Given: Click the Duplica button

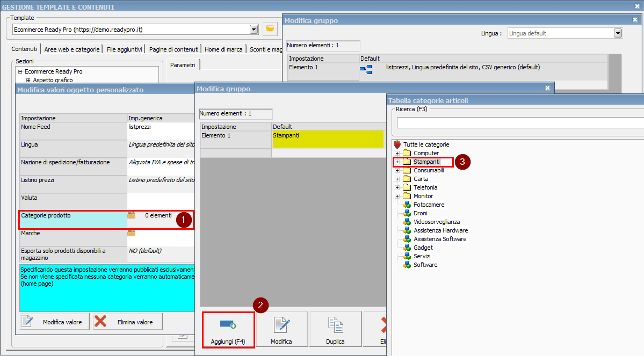Looking at the screenshot, I should tap(335, 329).
